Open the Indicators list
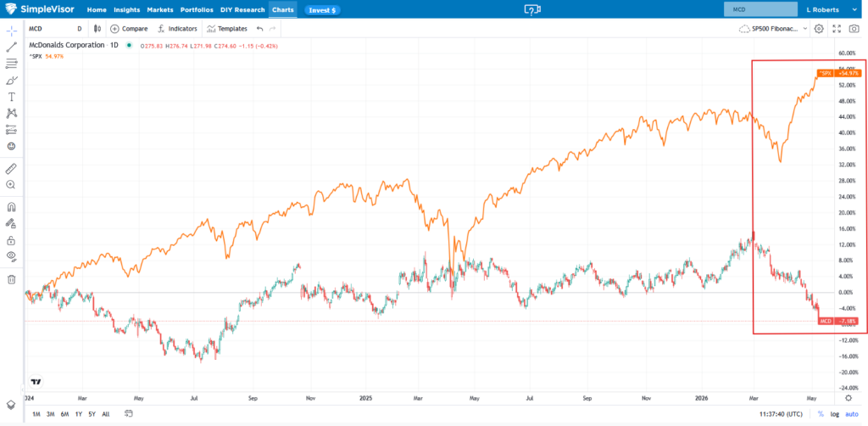The image size is (868, 426). point(177,29)
